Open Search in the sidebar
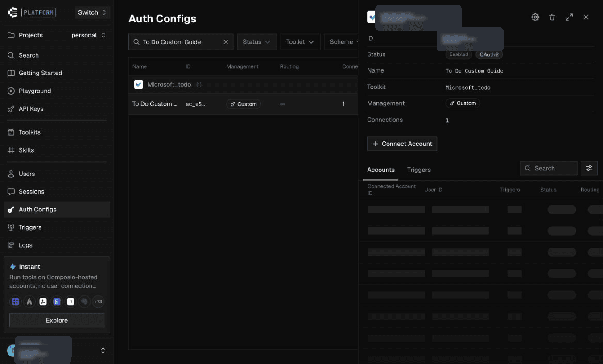603x364 pixels. pyautogui.click(x=57, y=55)
